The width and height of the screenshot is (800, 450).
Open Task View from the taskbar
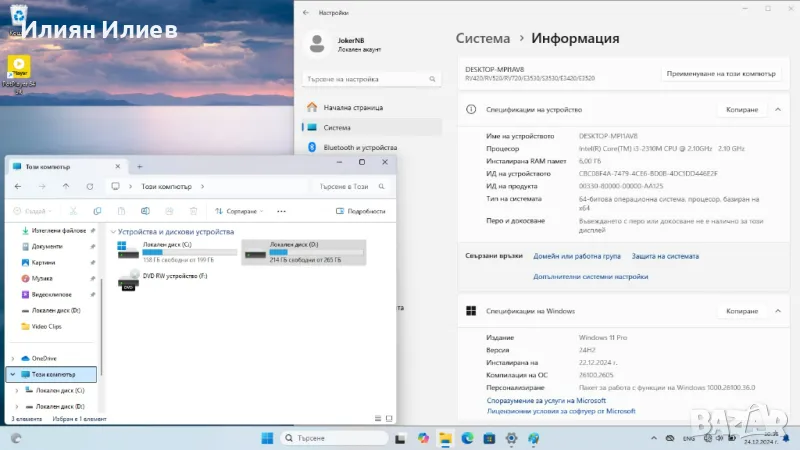tap(400, 438)
